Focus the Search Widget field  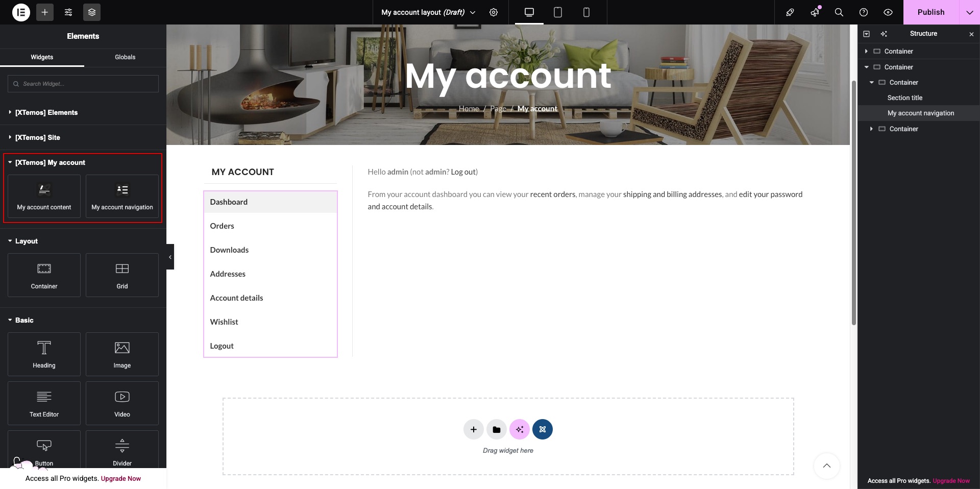tap(83, 84)
